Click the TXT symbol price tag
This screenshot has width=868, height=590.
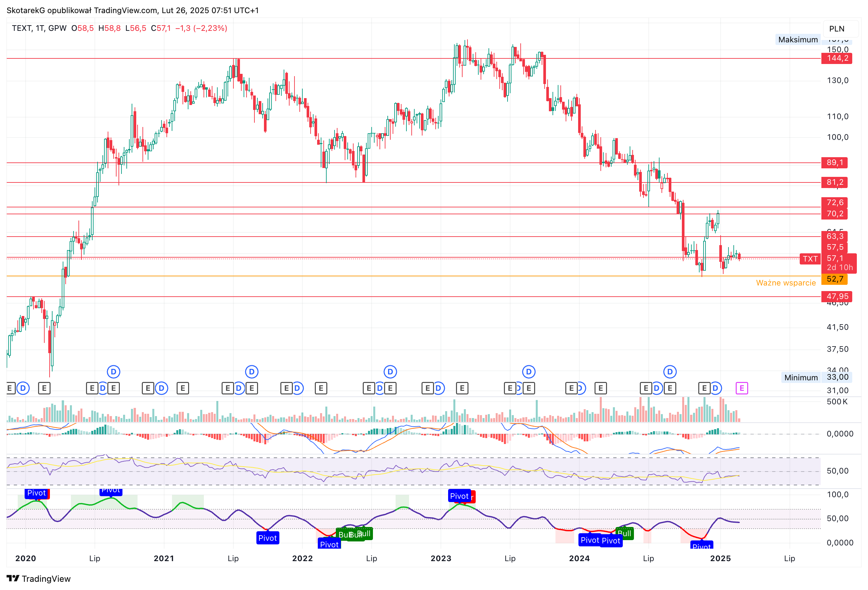(810, 259)
